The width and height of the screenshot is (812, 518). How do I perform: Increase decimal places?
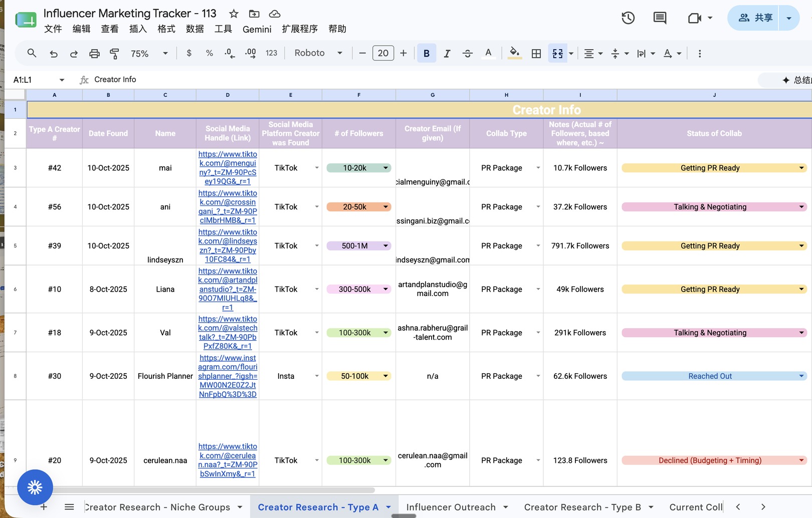pyautogui.click(x=250, y=53)
